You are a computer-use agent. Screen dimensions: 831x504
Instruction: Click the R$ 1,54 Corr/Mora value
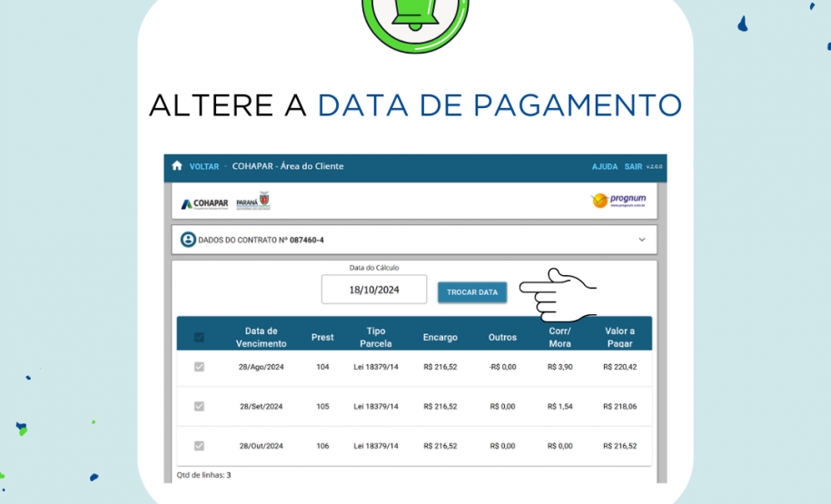pyautogui.click(x=559, y=407)
